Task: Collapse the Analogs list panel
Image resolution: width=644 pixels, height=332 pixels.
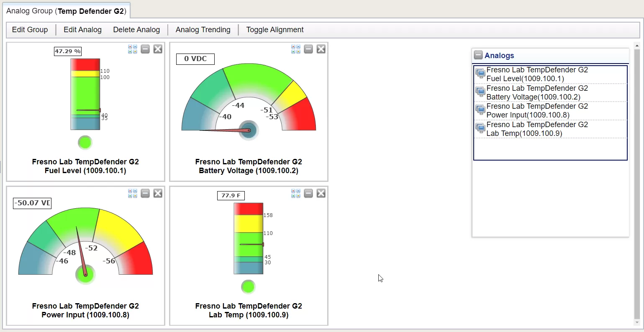Action: pyautogui.click(x=478, y=55)
